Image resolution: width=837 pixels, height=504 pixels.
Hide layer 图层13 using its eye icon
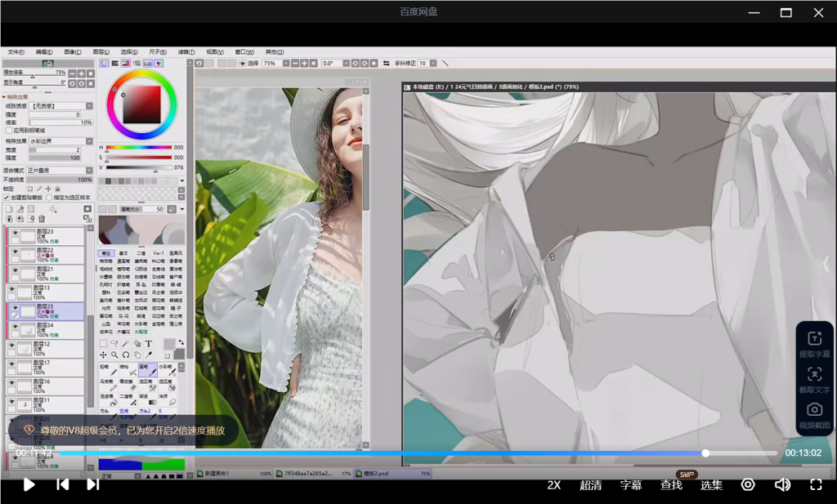tap(12, 289)
